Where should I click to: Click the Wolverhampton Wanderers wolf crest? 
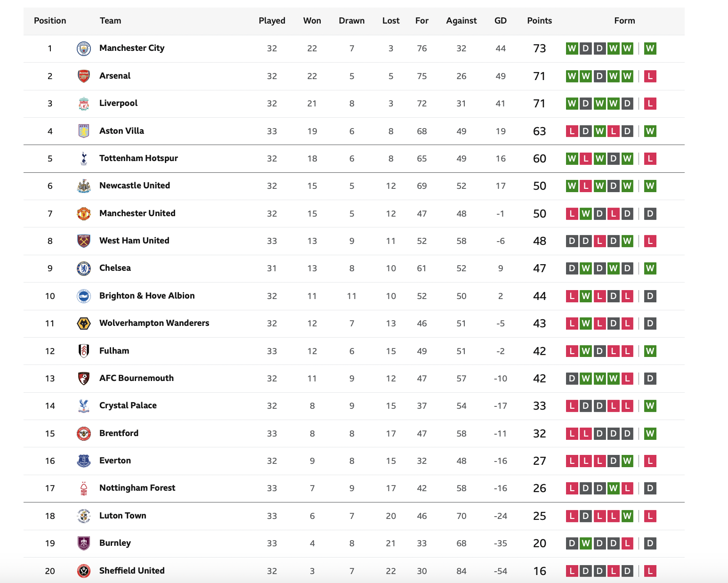pos(84,324)
